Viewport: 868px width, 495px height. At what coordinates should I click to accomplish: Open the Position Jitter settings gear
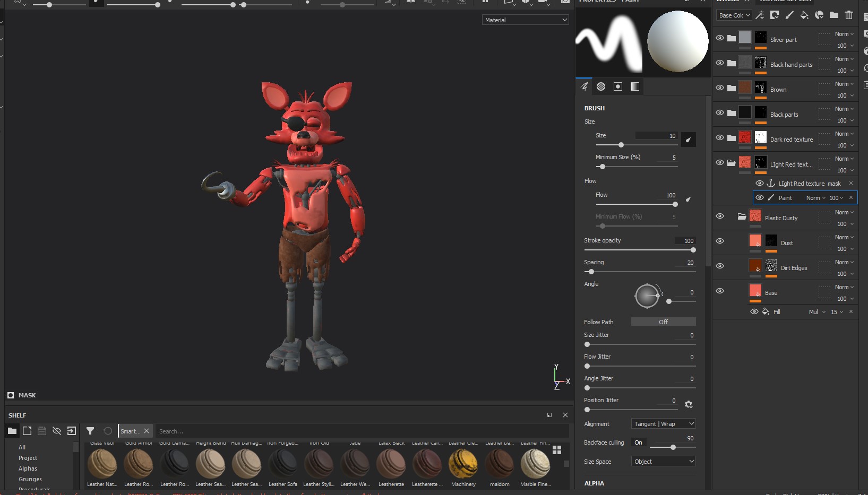pos(689,404)
